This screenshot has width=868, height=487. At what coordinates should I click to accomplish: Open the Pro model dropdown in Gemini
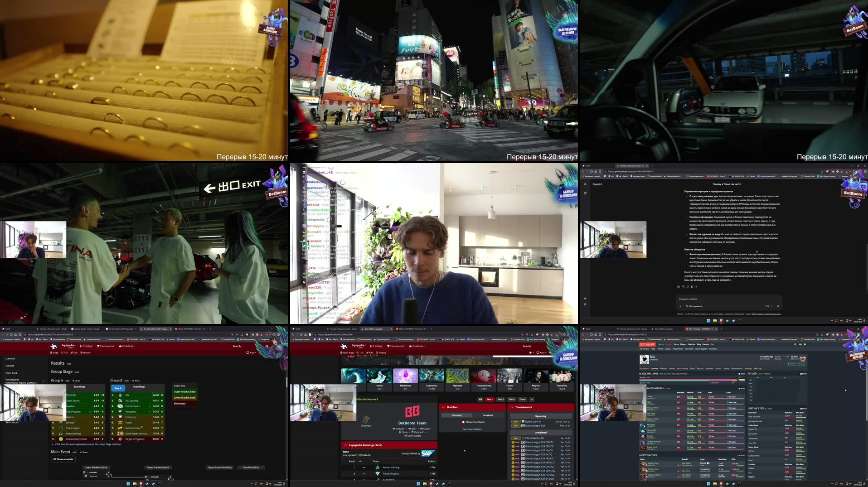pos(769,306)
